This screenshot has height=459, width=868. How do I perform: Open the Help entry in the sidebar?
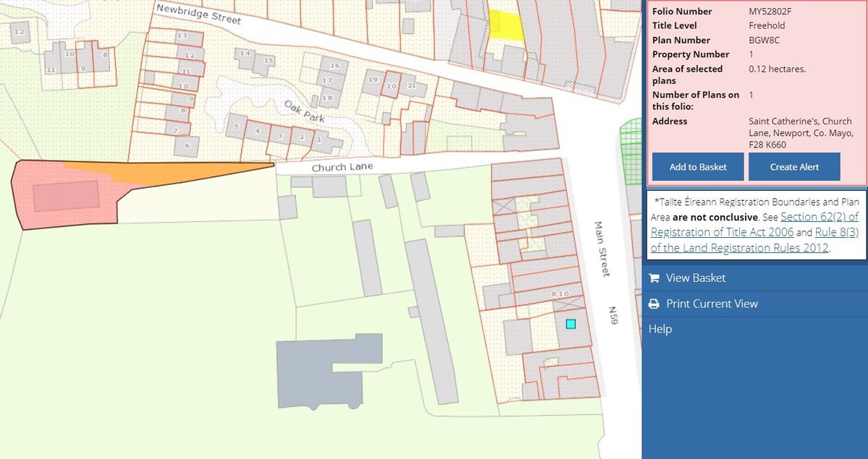click(660, 329)
